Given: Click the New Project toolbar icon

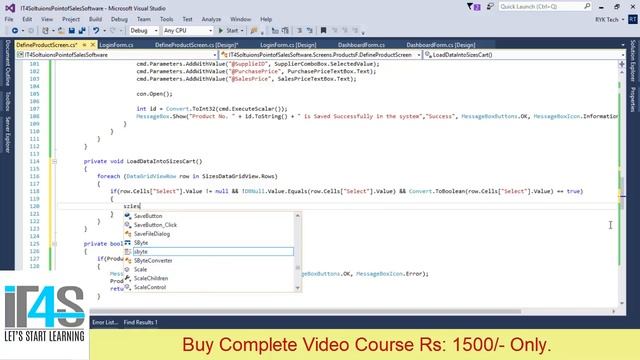Looking at the screenshot, I should pyautogui.click(x=45, y=31).
